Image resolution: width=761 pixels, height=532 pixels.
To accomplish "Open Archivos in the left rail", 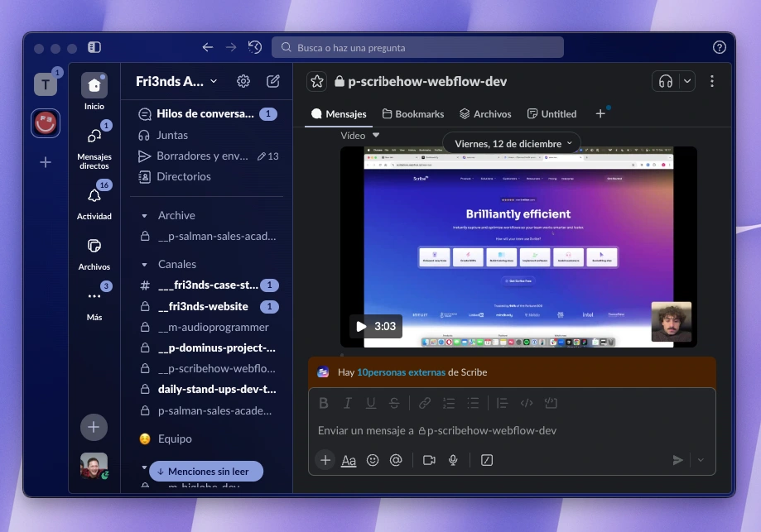I will point(94,254).
